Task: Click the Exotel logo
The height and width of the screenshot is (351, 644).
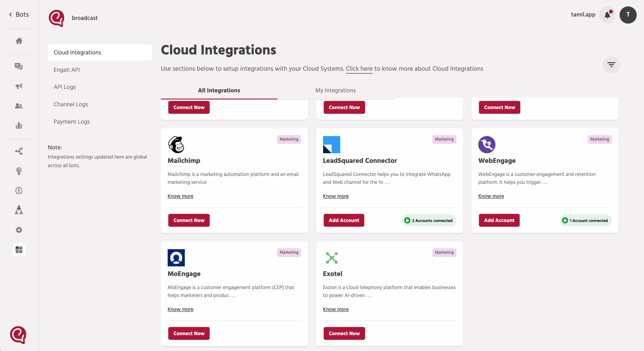Action: point(332,258)
